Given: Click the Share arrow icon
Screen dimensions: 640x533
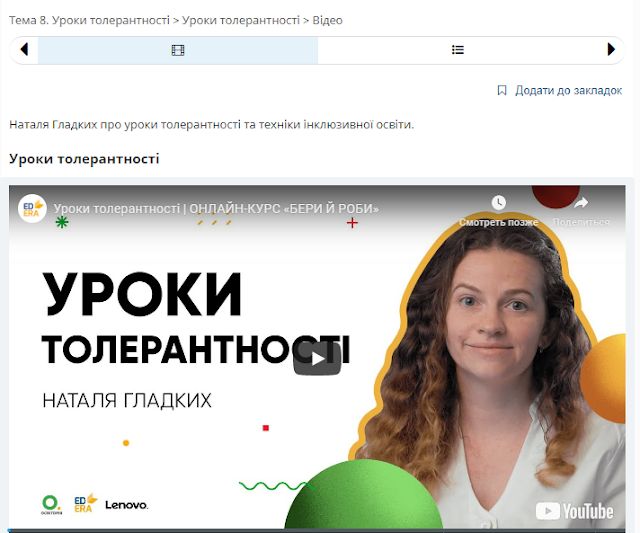Looking at the screenshot, I should coord(581,203).
